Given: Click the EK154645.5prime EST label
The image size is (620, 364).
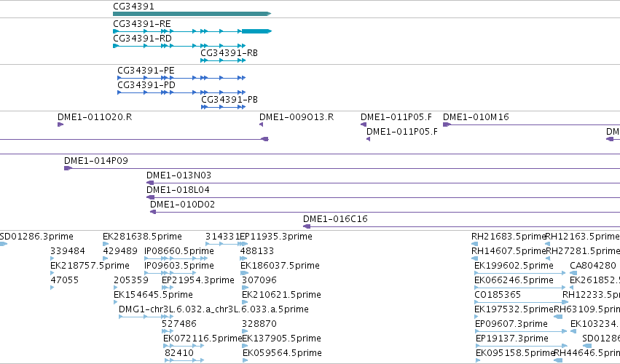Looking at the screenshot, I should (x=153, y=296).
